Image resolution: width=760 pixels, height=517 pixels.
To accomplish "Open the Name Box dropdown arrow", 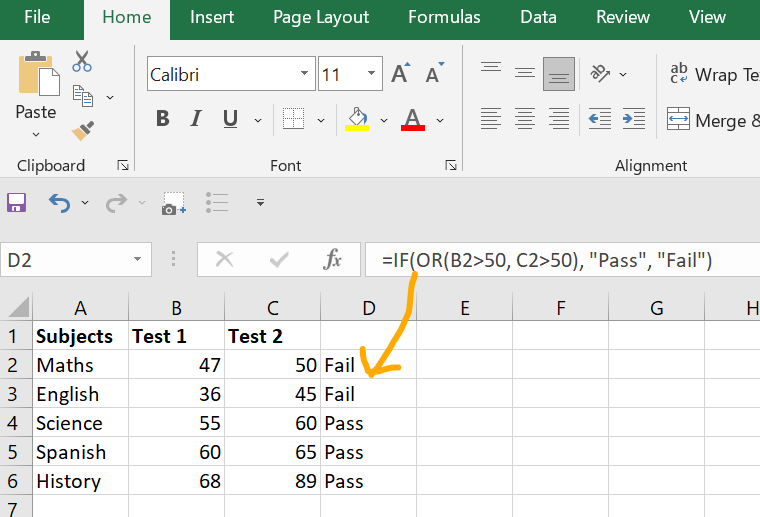I will coord(138,259).
